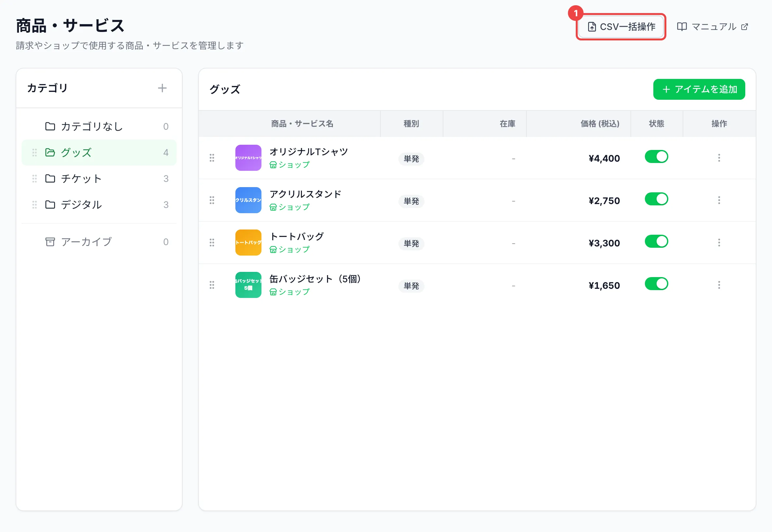The width and height of the screenshot is (772, 532).
Task: Toggle the status switch for アクリルスタンド
Action: pyautogui.click(x=656, y=199)
